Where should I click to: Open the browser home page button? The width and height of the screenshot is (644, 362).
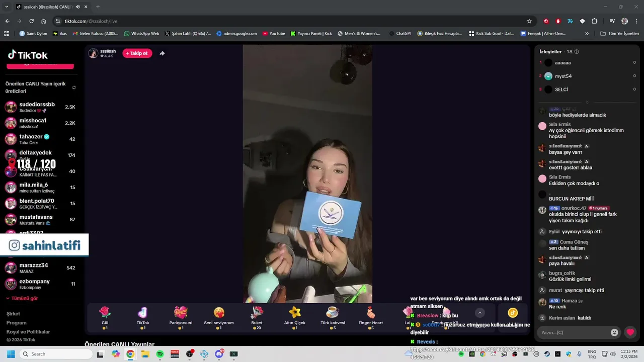(44, 21)
